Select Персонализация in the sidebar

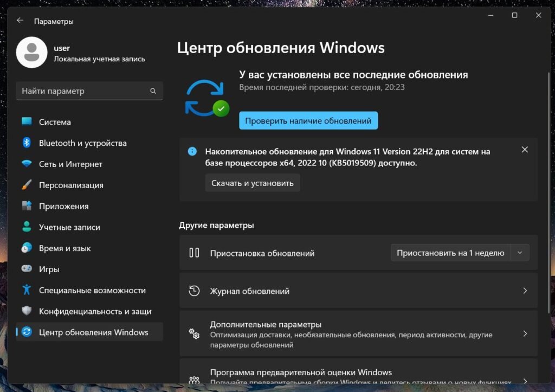89,185
